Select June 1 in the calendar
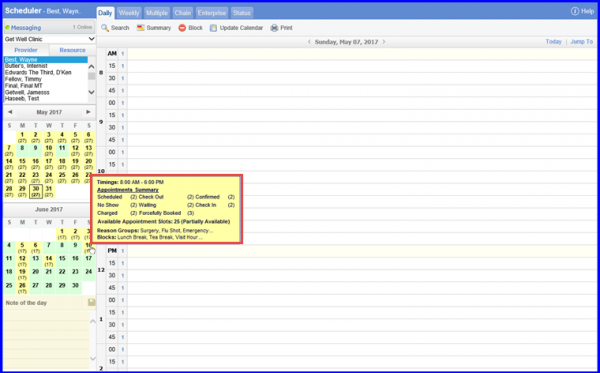 pyautogui.click(x=62, y=234)
